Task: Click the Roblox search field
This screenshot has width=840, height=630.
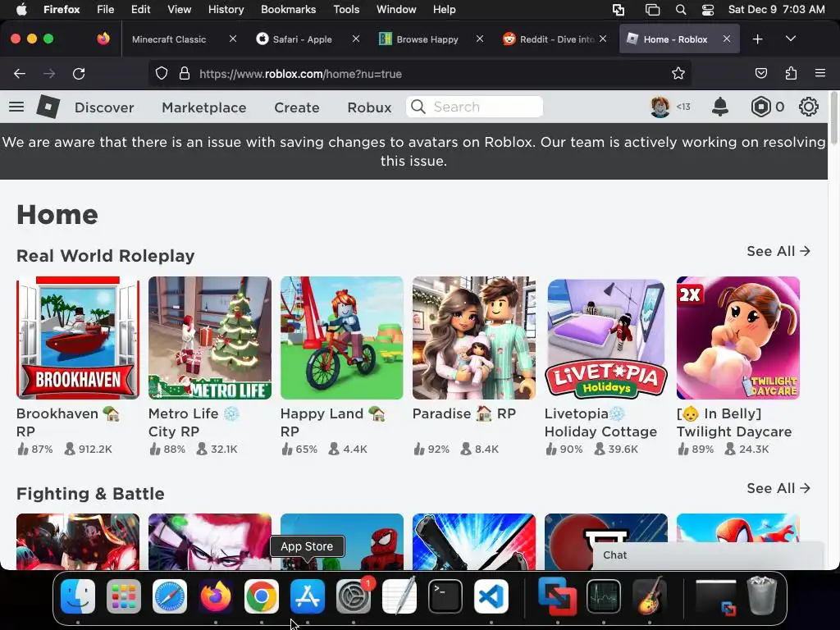Action: pos(475,107)
